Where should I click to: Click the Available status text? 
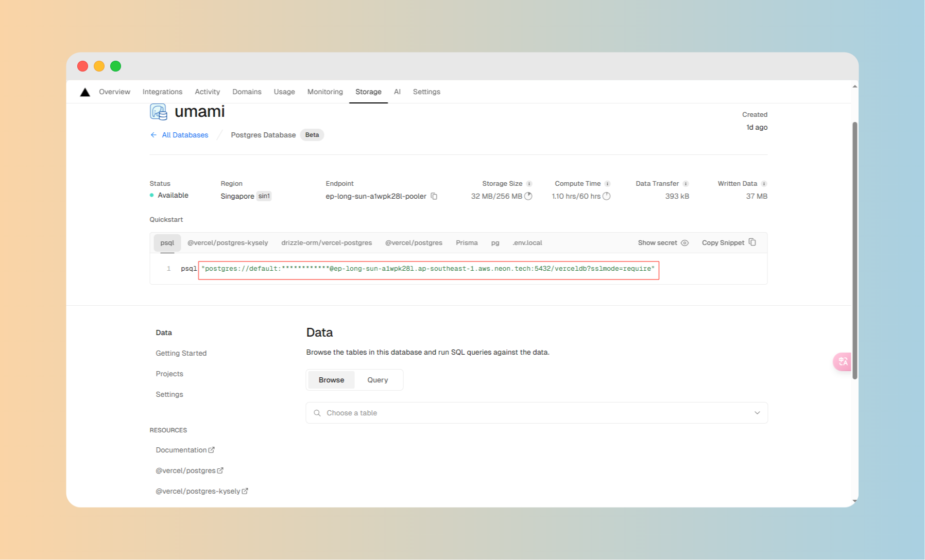[x=173, y=195]
